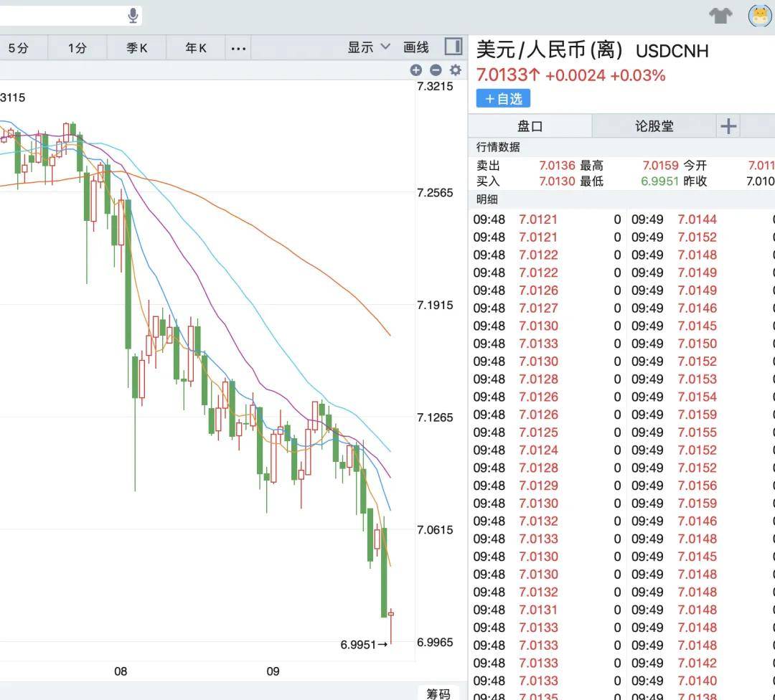The image size is (775, 700).
Task: Add a new panel tab with plus icon
Action: pos(728,126)
